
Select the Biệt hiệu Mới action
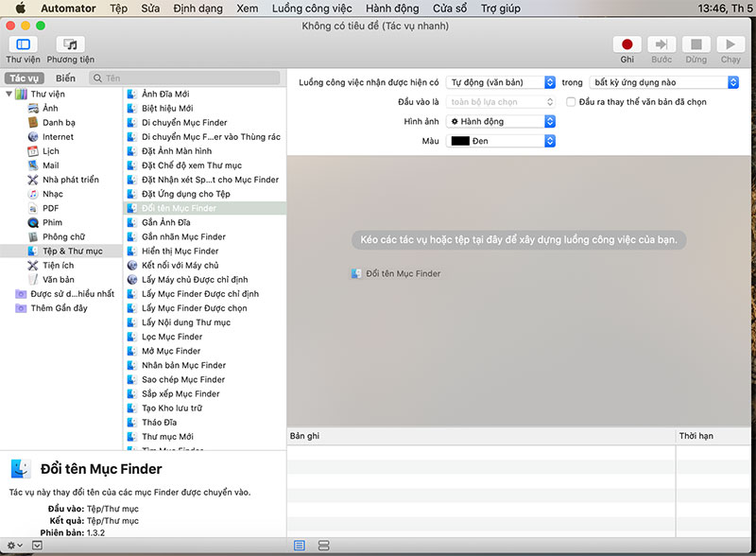[205, 108]
